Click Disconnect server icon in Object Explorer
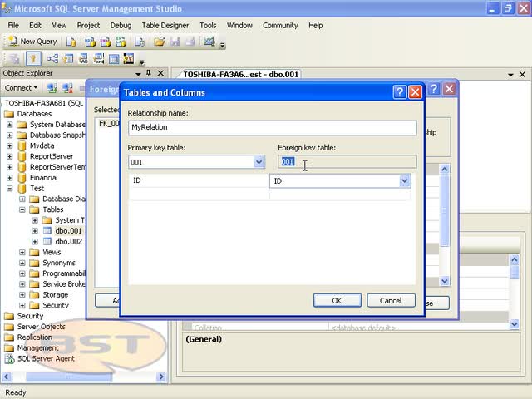This screenshot has height=399, width=532. pos(67,88)
